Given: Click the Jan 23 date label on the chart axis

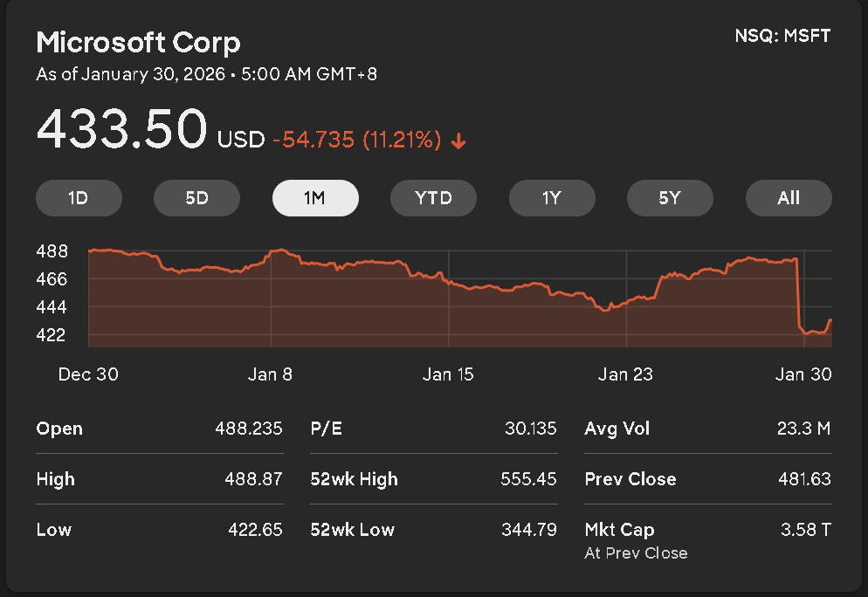Looking at the screenshot, I should point(625,374).
